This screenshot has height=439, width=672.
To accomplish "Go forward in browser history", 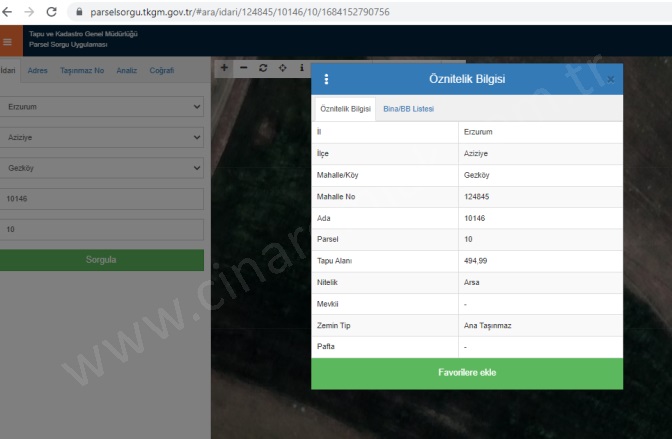I will coord(29,12).
